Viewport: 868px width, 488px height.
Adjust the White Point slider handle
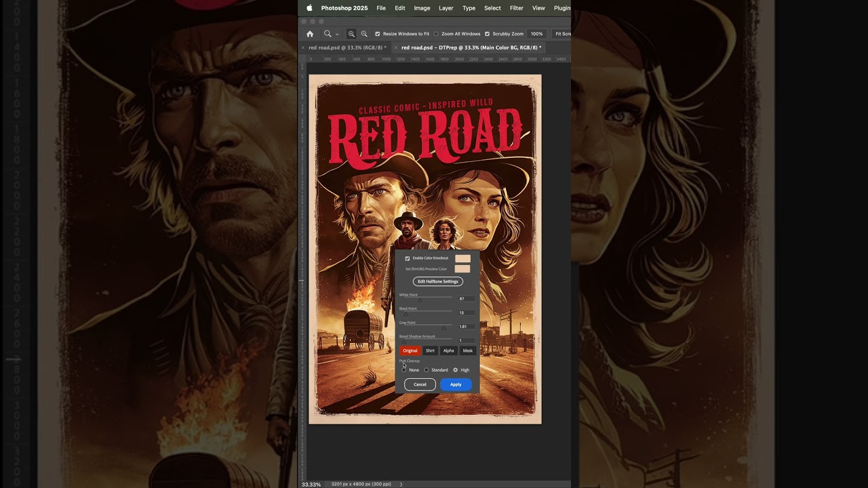(x=420, y=300)
